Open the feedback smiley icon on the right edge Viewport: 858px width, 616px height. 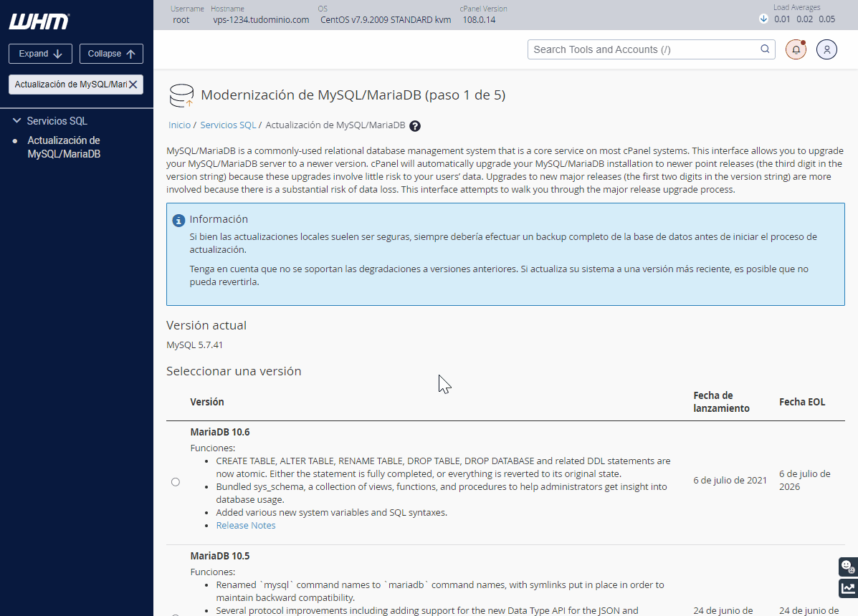pyautogui.click(x=848, y=567)
